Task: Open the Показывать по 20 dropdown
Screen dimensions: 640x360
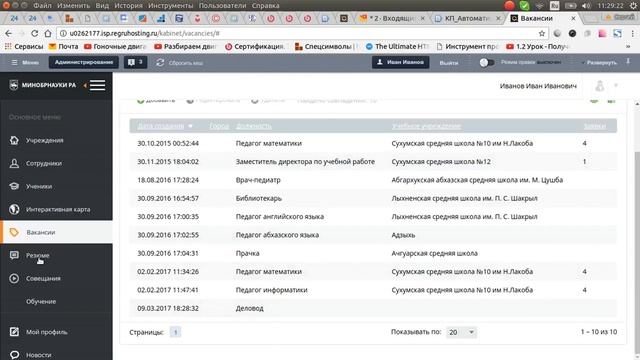Action: [461, 332]
